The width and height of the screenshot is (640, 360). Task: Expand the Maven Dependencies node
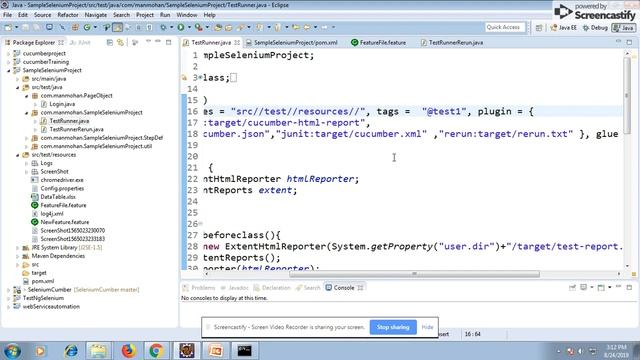[18, 256]
